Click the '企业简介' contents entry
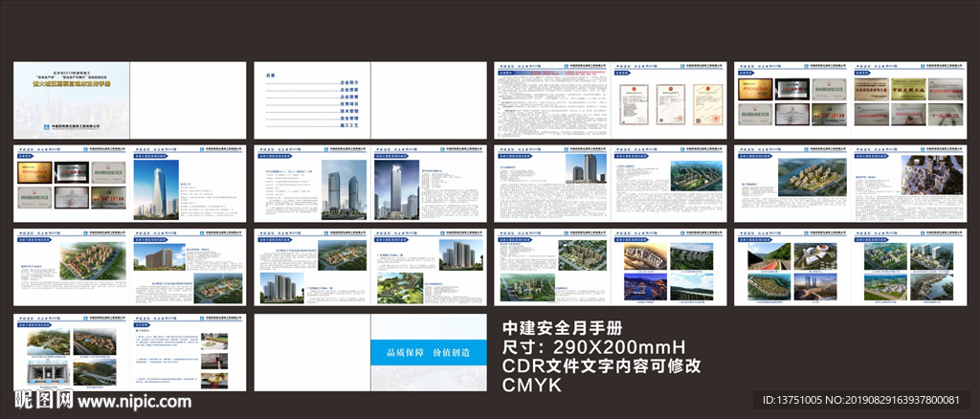This screenshot has width=980, height=419. tap(348, 82)
